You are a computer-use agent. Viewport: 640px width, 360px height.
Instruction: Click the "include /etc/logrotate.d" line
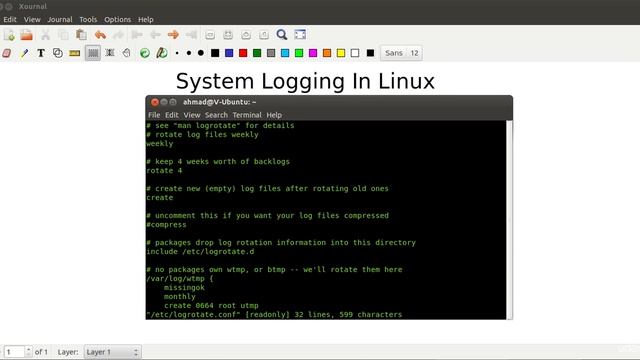tap(200, 251)
